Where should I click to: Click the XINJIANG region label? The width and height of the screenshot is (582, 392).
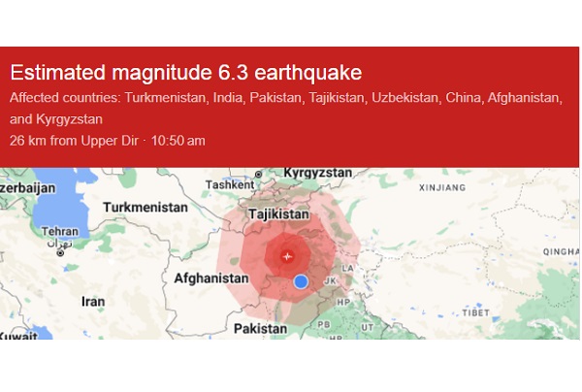click(x=442, y=188)
